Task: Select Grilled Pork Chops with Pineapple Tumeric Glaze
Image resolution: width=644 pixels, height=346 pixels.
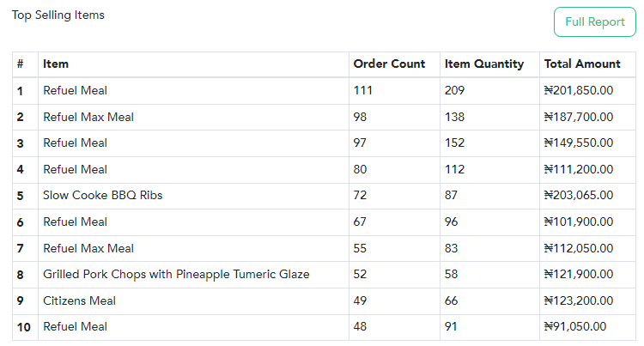Action: click(x=176, y=274)
